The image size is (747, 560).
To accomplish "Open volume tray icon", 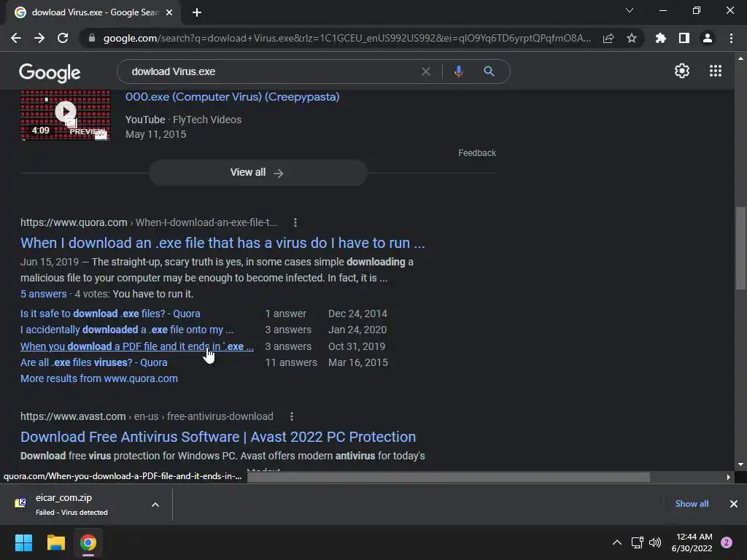I will (655, 542).
